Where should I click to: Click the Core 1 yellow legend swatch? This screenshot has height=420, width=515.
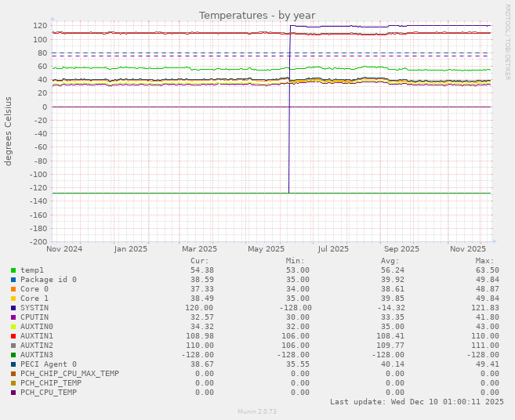click(13, 299)
